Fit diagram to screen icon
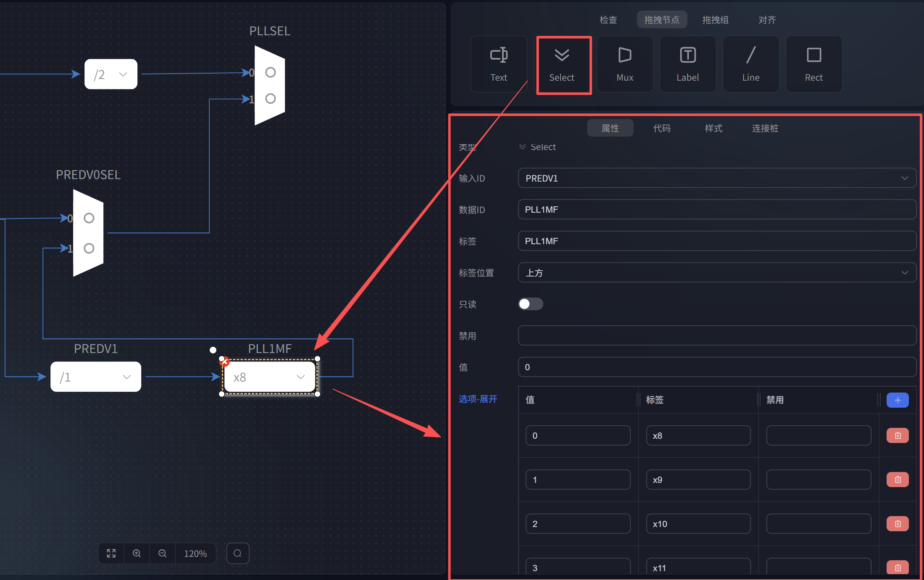The image size is (924, 580). [x=111, y=553]
